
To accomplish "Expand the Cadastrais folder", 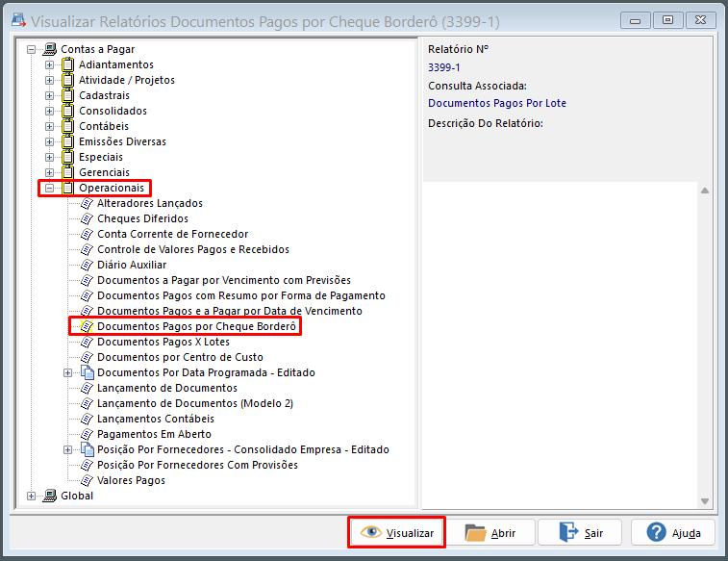I will point(49,95).
